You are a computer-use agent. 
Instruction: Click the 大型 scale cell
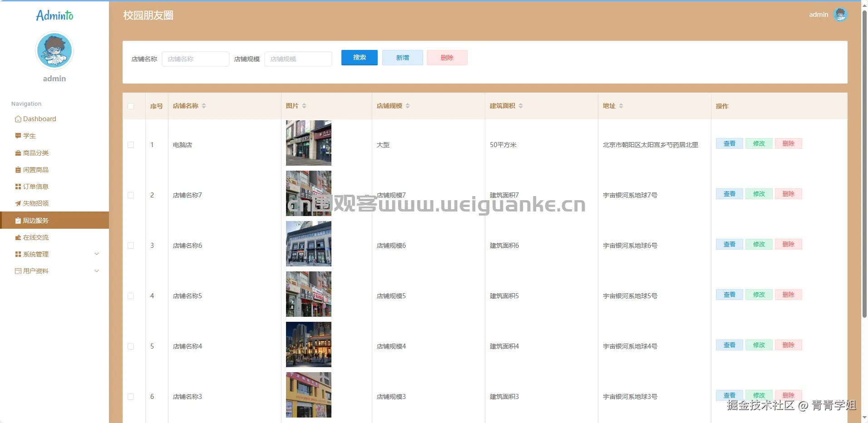point(383,145)
